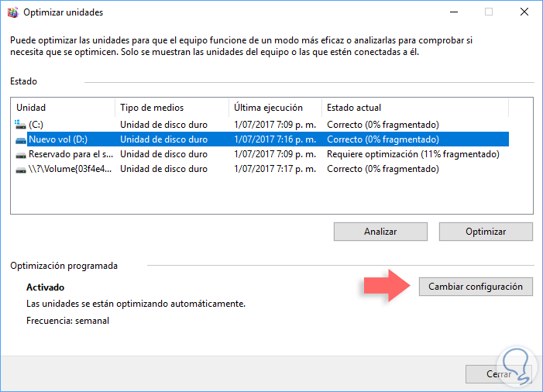Select the (C:) drive row name

coord(36,125)
